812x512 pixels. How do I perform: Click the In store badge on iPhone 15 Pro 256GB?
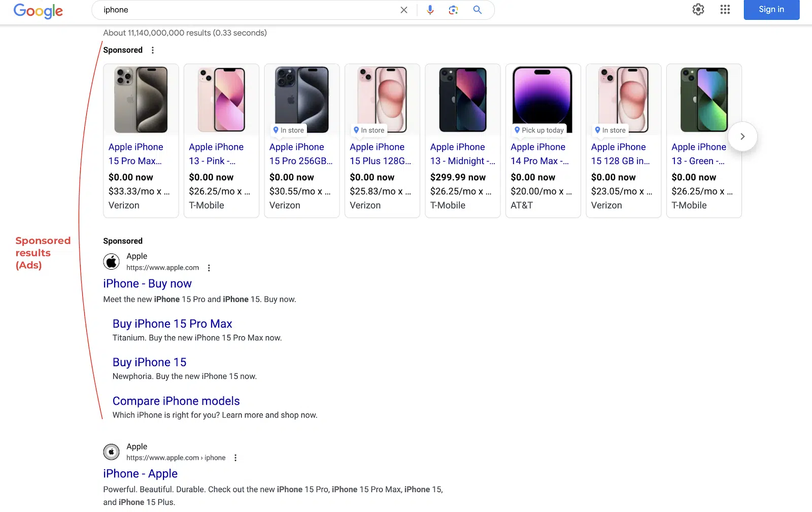click(x=288, y=130)
